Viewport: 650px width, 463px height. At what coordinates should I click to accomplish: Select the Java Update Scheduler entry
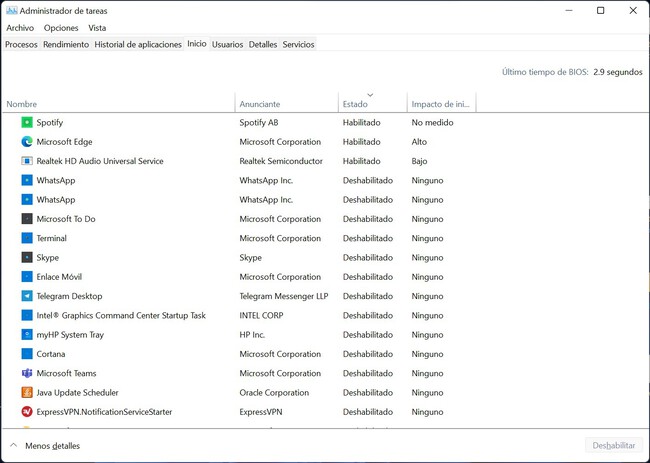pyautogui.click(x=78, y=393)
